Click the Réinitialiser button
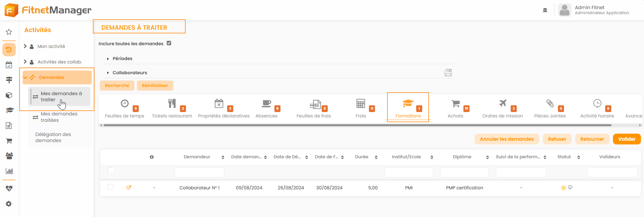Viewport: 644px width, 217px height. tap(155, 85)
